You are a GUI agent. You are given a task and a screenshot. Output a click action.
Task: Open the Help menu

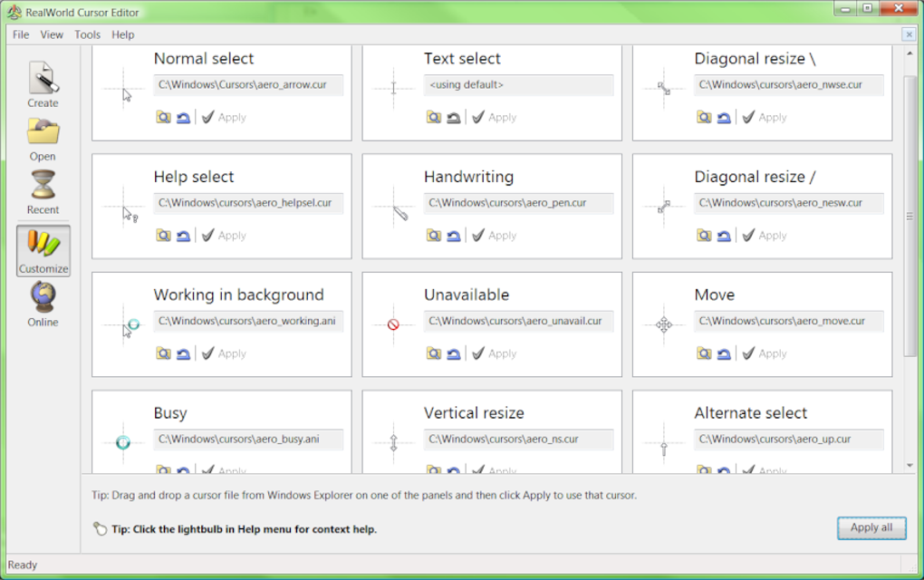(x=123, y=34)
